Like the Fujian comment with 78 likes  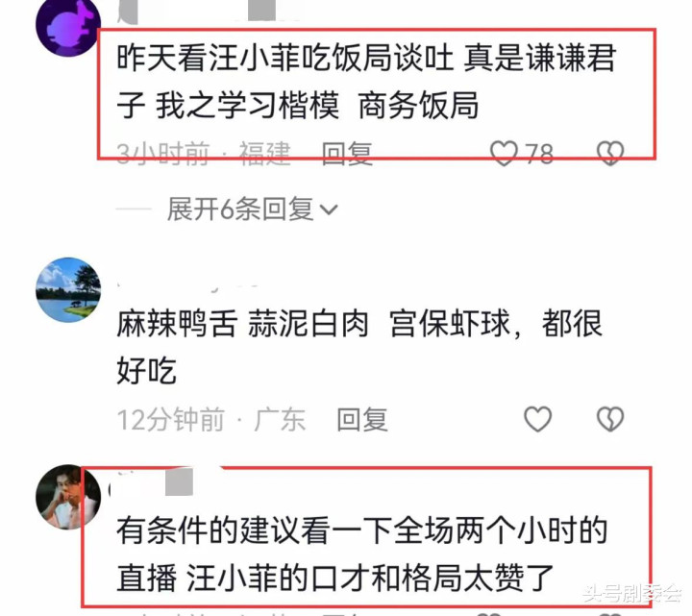[504, 153]
